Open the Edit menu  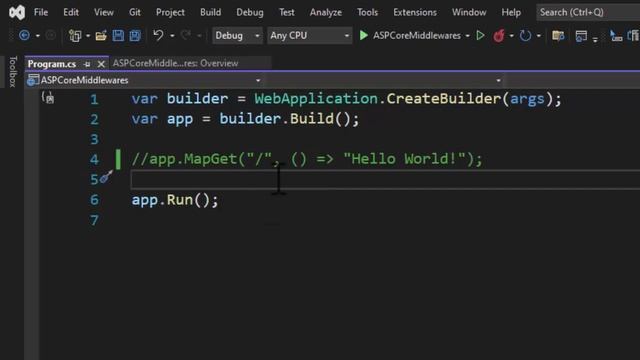(x=71, y=13)
